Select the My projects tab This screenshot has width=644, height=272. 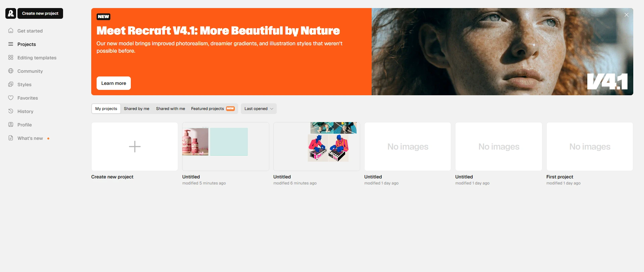(106, 109)
